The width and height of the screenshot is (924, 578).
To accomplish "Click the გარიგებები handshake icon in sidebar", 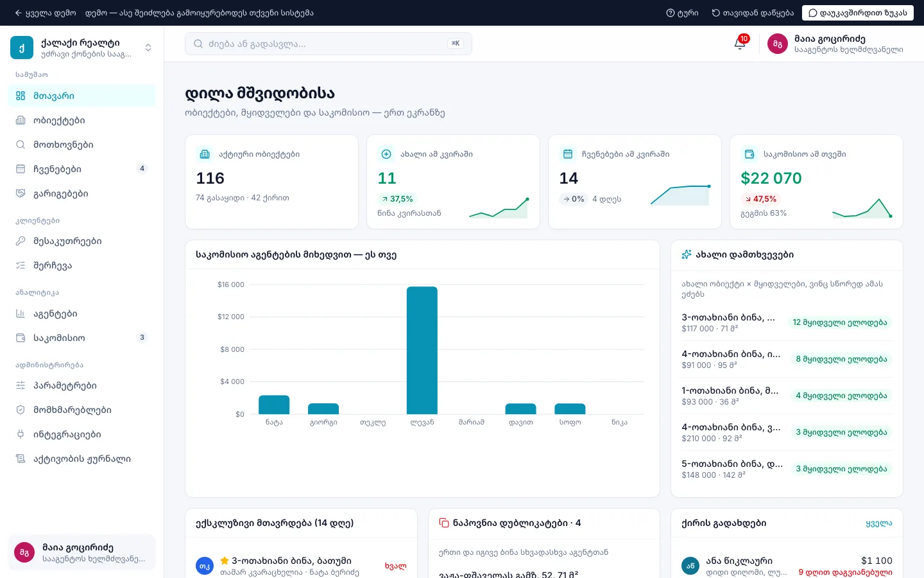I will (21, 193).
